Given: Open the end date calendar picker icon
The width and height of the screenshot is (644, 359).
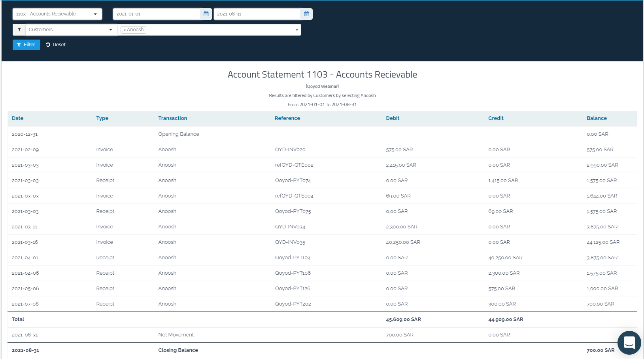Looking at the screenshot, I should 306,14.
